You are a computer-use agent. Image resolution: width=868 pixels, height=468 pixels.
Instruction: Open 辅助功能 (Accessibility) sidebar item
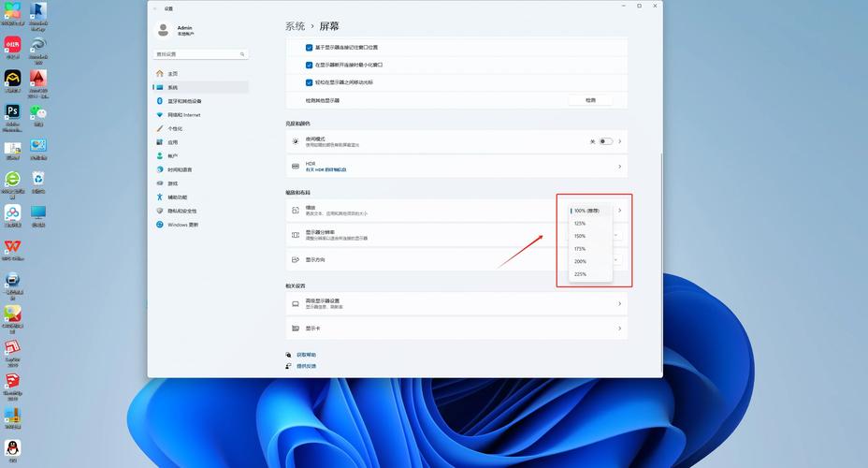coord(178,197)
